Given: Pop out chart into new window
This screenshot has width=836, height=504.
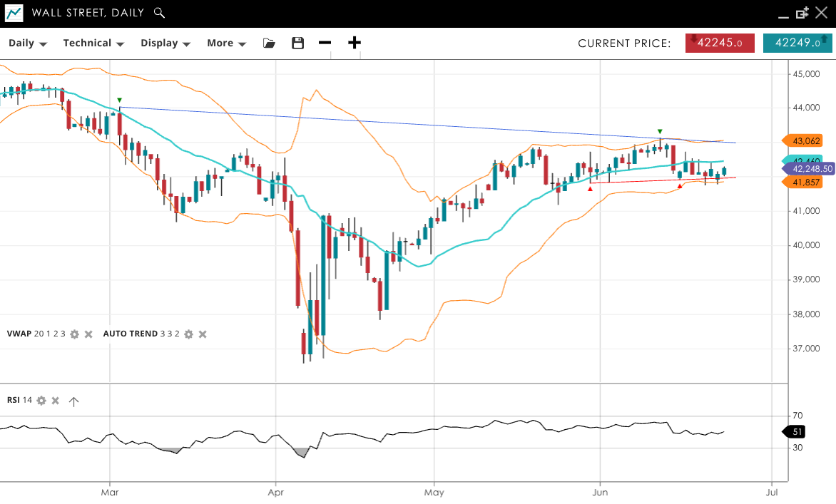Looking at the screenshot, I should tap(802, 13).
